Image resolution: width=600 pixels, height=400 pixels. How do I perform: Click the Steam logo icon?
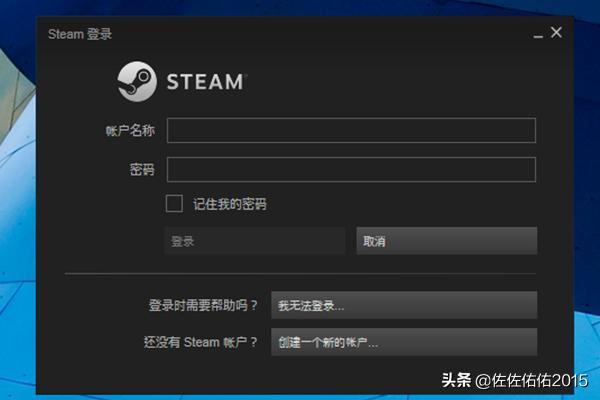137,82
